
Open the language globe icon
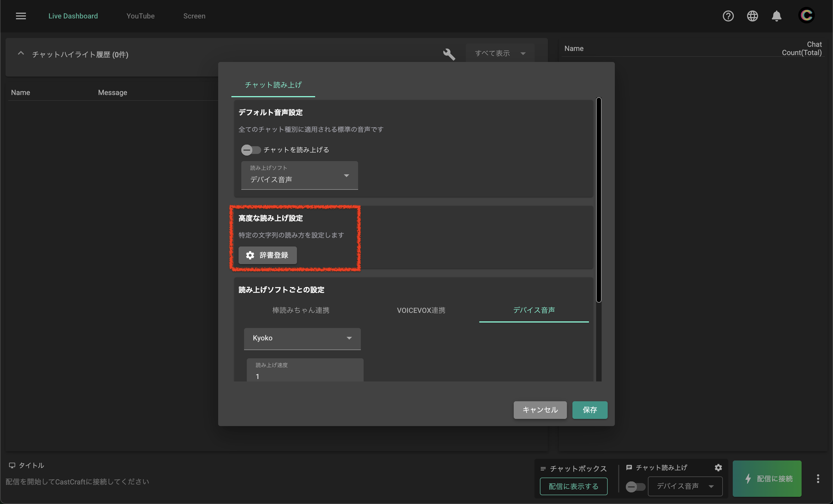pyautogui.click(x=752, y=16)
